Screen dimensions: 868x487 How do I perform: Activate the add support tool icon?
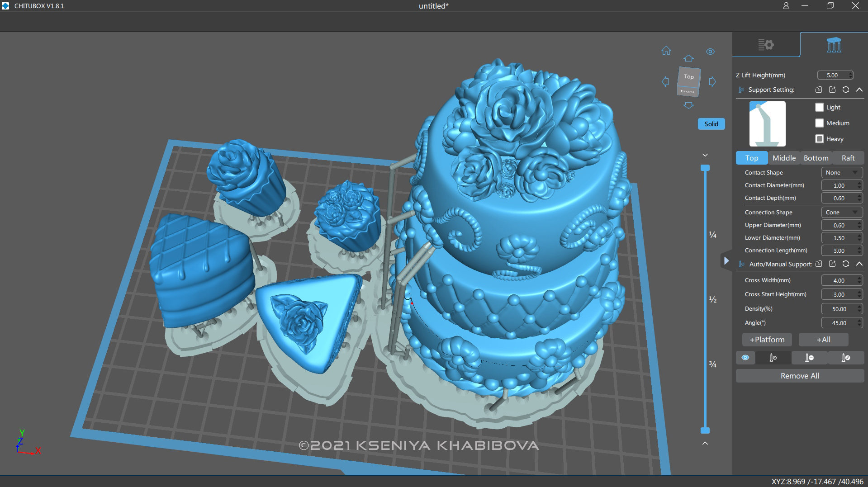point(773,358)
